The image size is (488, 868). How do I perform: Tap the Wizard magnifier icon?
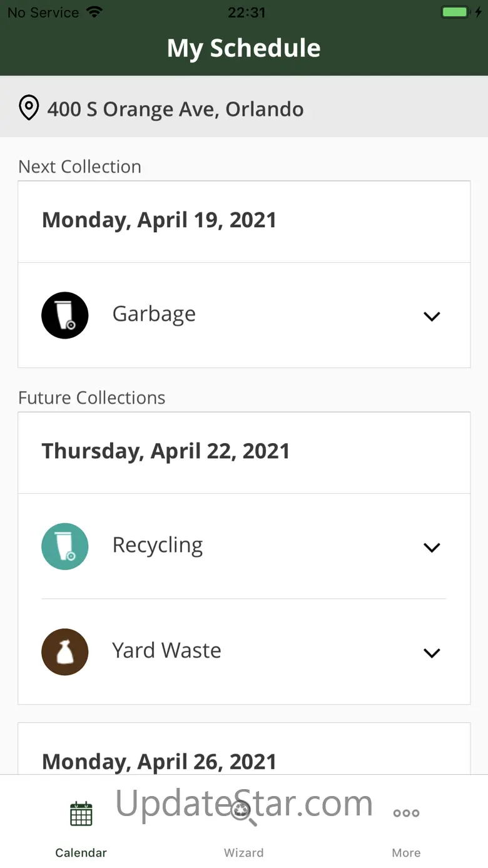(243, 814)
